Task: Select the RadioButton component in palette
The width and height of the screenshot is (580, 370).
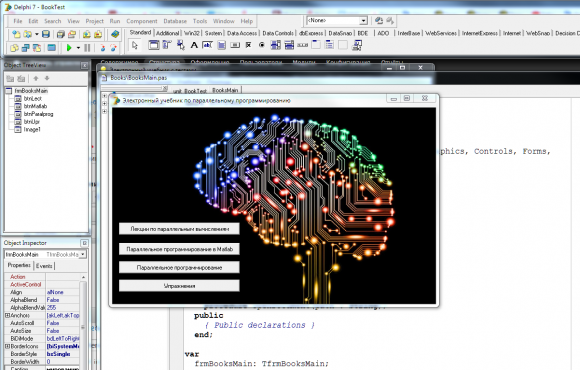Action: tap(262, 45)
